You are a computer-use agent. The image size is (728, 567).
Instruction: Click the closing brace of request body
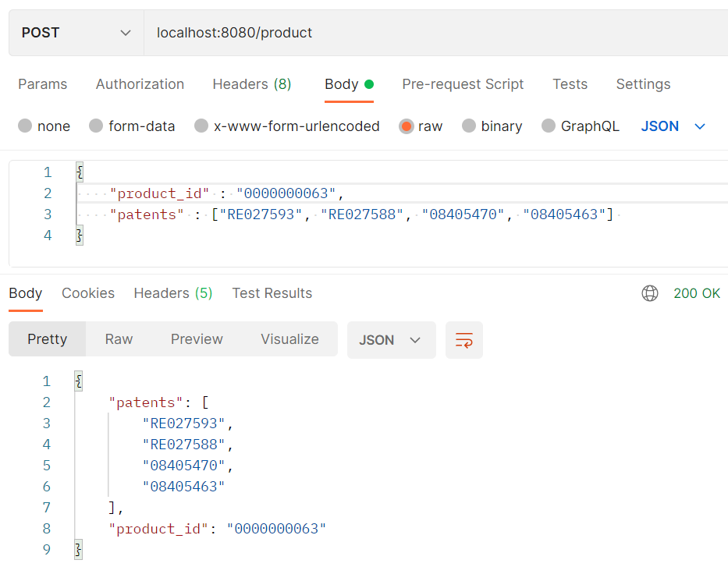coord(80,236)
